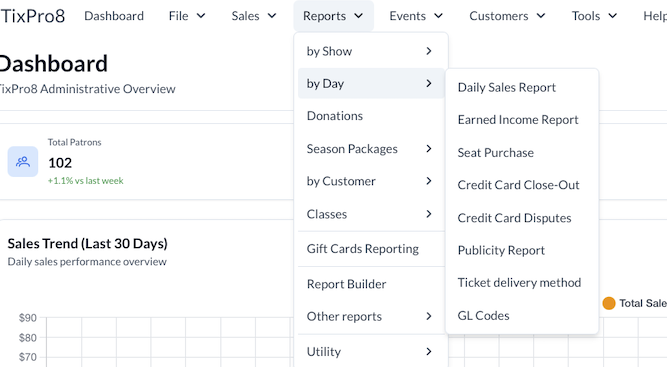Select the by Day submenu item

pos(371,83)
